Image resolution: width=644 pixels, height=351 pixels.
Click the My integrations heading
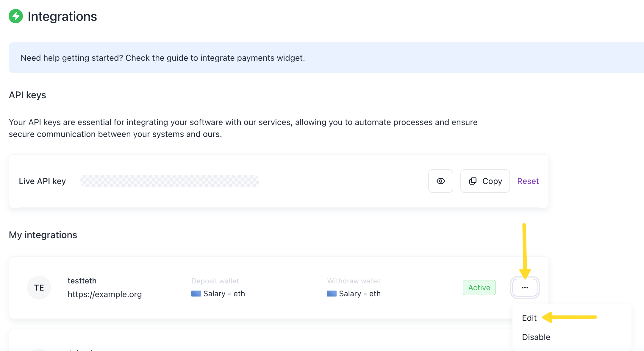[43, 235]
